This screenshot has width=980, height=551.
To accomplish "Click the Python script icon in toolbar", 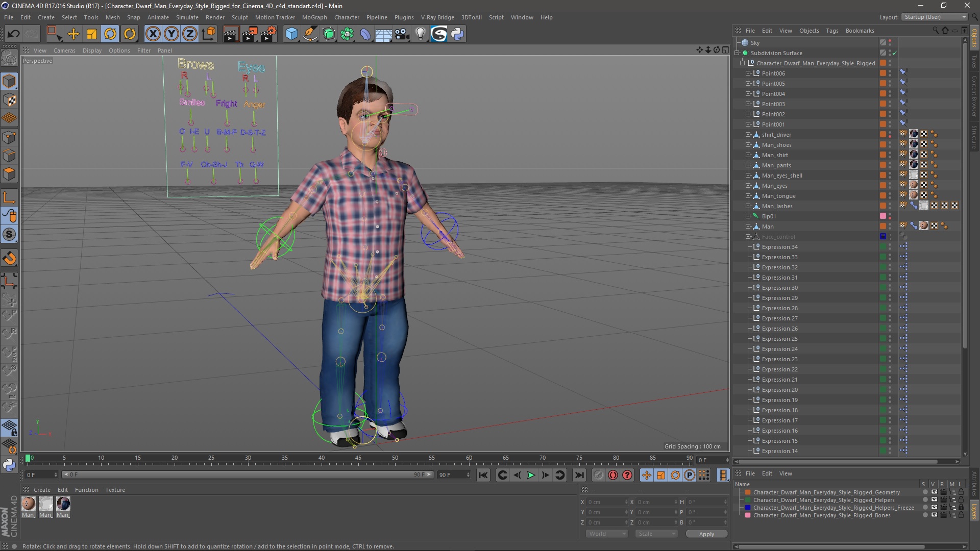I will pyautogui.click(x=457, y=34).
